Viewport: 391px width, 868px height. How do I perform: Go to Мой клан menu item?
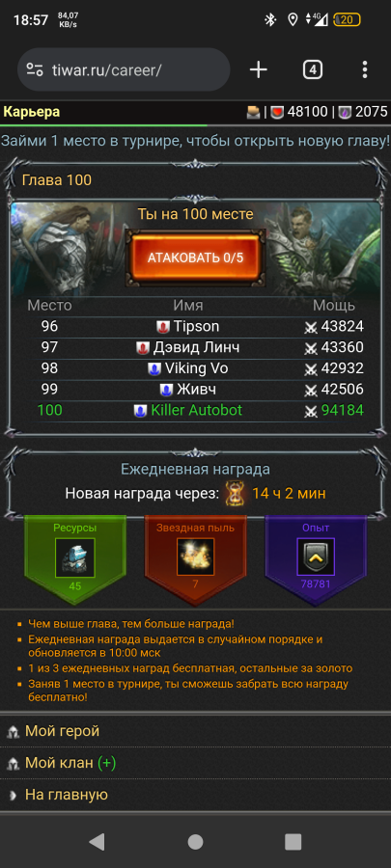pyautogui.click(x=59, y=763)
